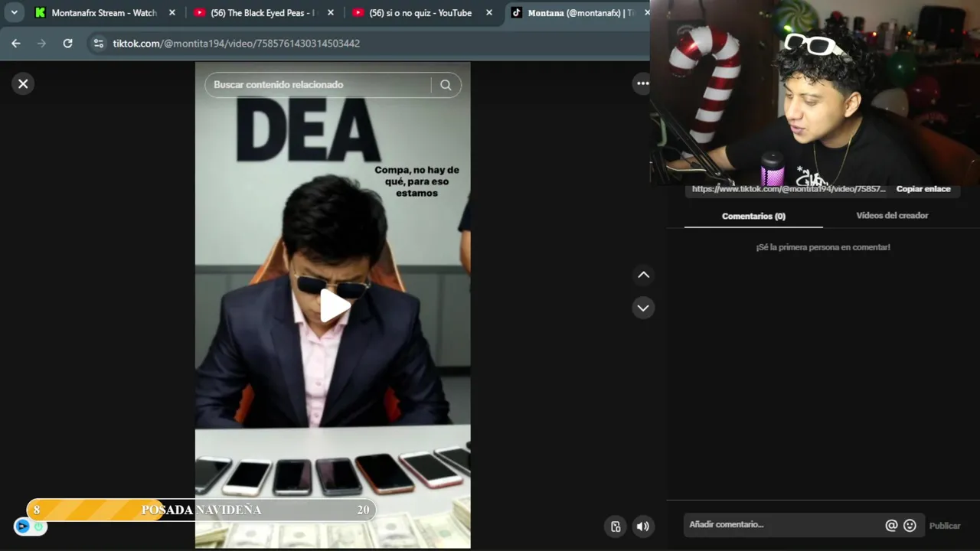Viewport: 980px width, 551px height.
Task: Close the Montanafrx Stream tab
Action: pos(172,12)
